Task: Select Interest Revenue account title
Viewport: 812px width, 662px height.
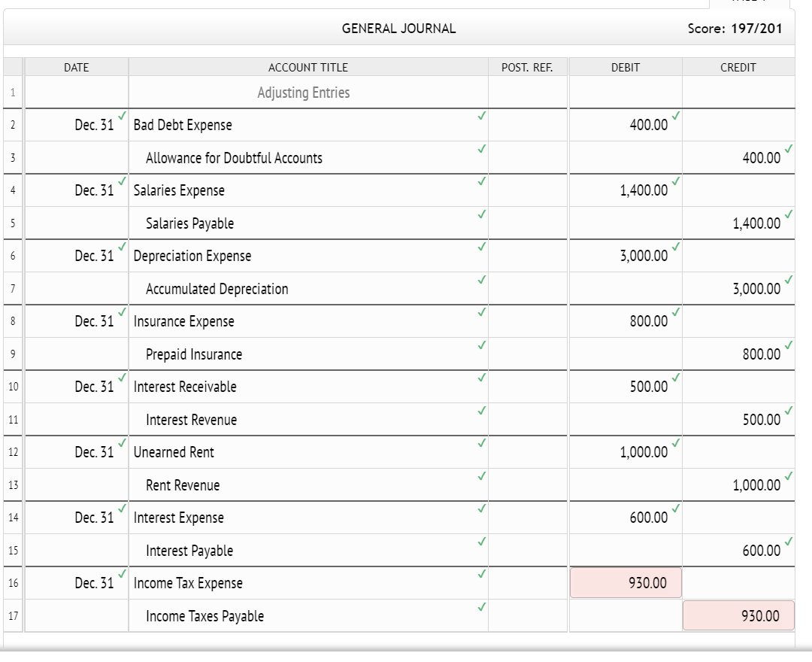Action: (x=191, y=420)
